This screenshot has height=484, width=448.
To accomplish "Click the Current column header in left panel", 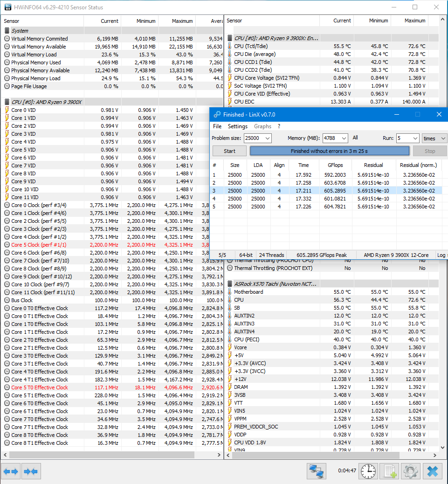I will pos(103,21).
